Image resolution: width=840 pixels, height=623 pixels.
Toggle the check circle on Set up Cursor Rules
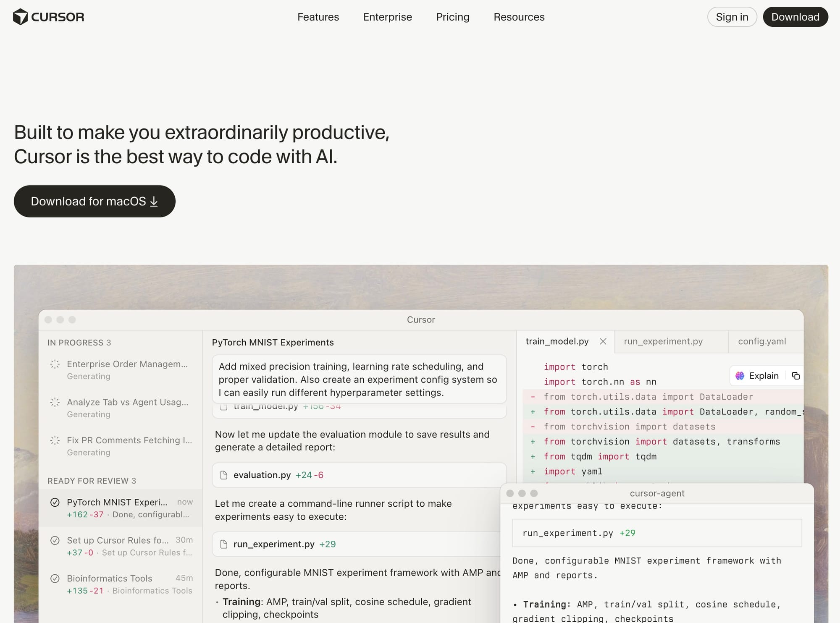click(x=55, y=540)
